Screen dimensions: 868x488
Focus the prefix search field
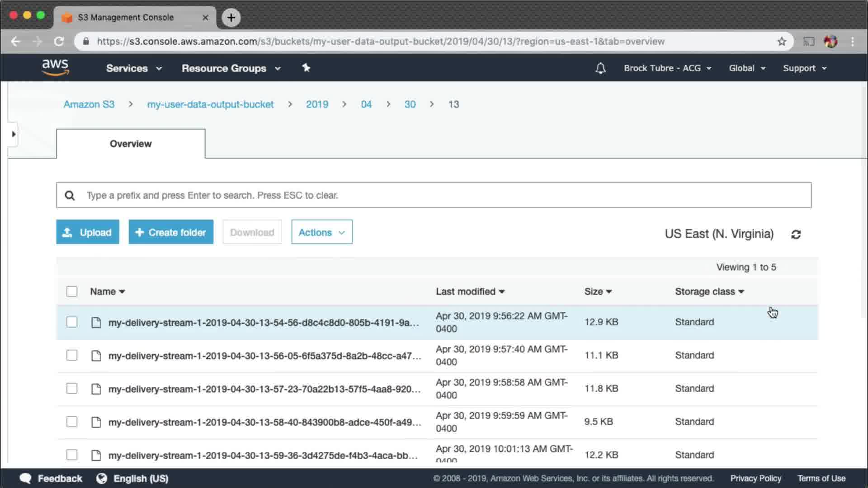434,195
